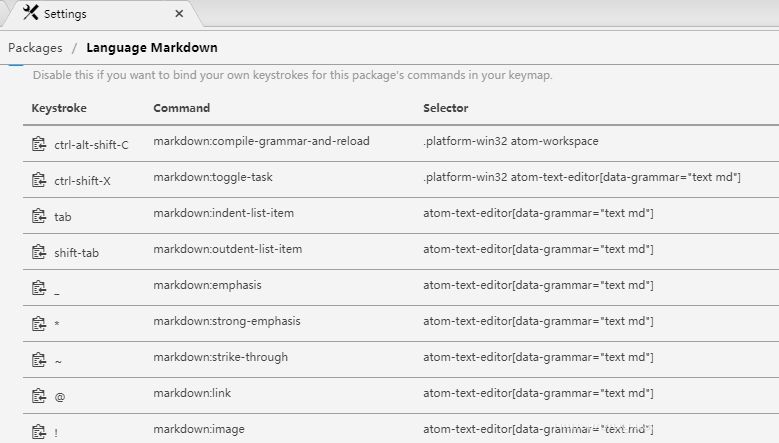Copy the ctrl-alt-shift-C keybinding clipboard icon
Screen dimensions: 779x443
point(39,144)
